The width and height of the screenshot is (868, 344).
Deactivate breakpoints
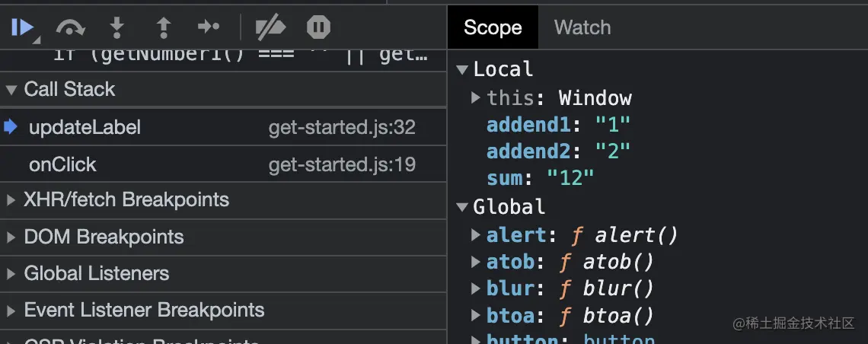point(270,27)
